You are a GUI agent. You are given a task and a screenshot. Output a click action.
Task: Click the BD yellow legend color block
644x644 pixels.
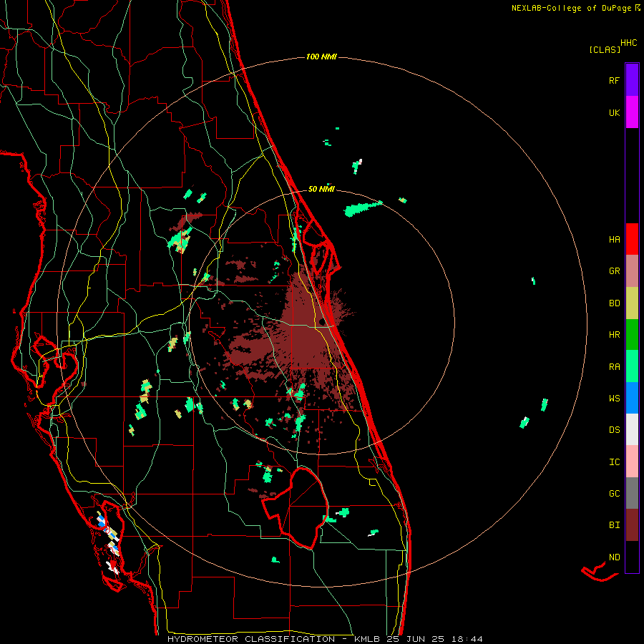632,303
